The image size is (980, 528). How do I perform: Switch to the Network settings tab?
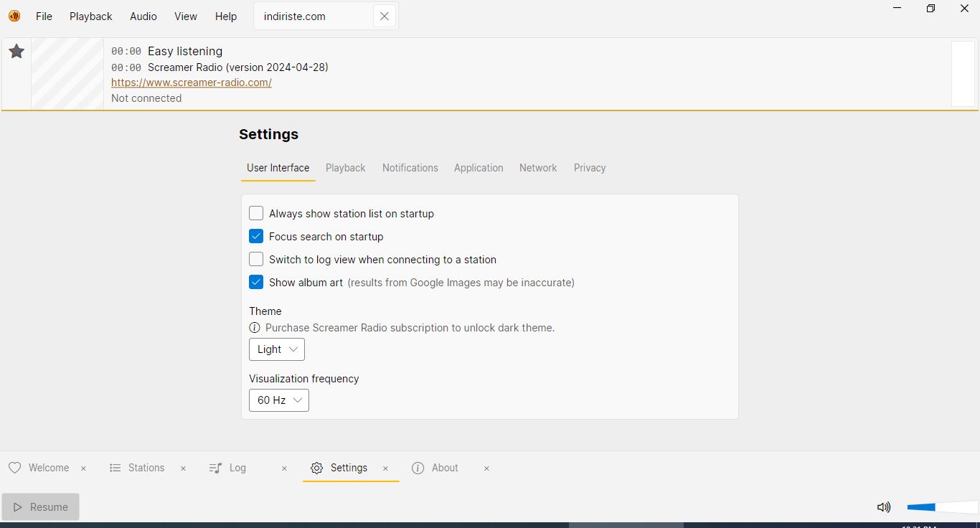pyautogui.click(x=538, y=168)
